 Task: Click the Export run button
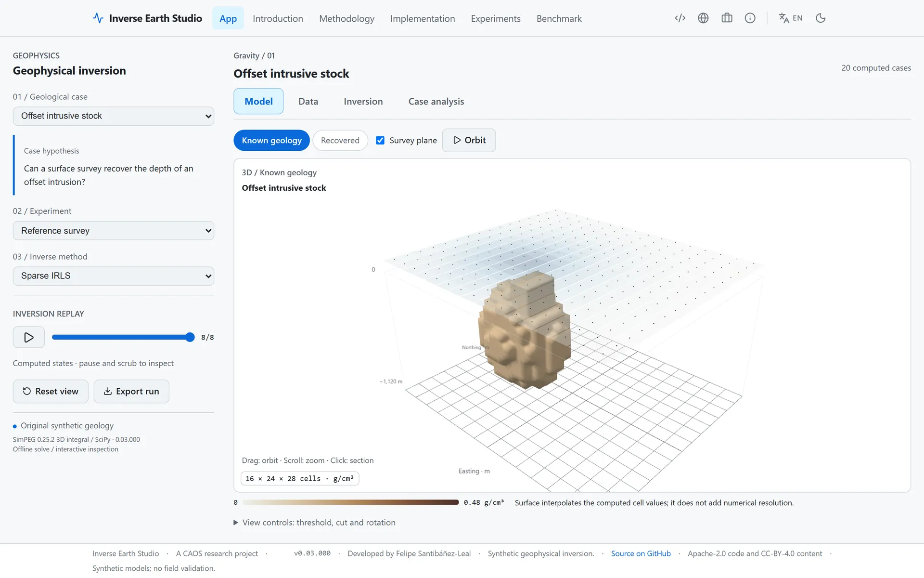[x=131, y=391]
